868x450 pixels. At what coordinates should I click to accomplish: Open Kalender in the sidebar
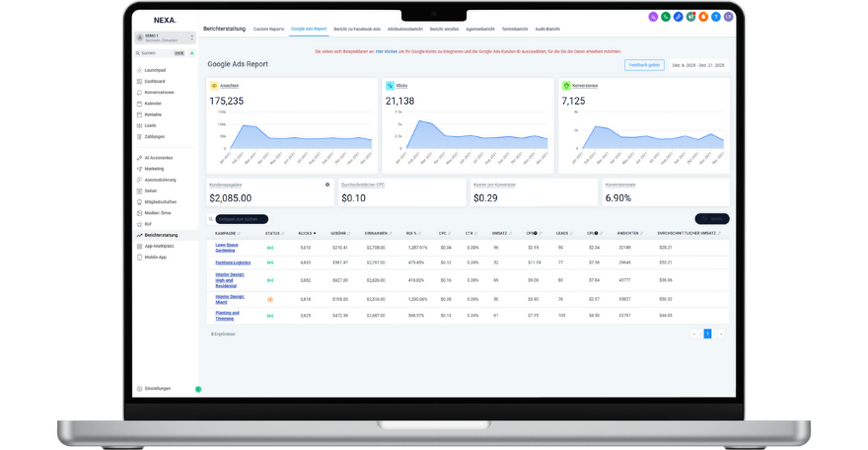(153, 103)
